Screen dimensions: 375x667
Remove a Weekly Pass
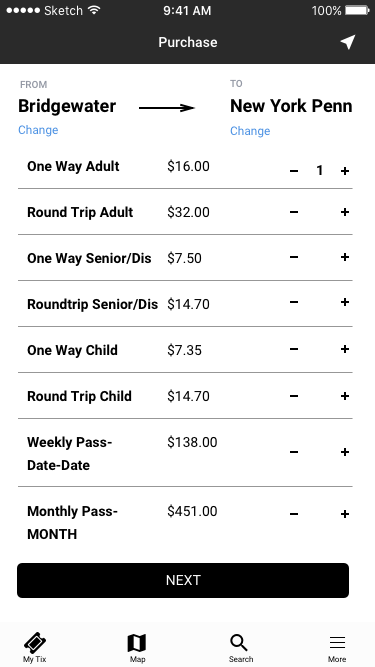click(294, 452)
